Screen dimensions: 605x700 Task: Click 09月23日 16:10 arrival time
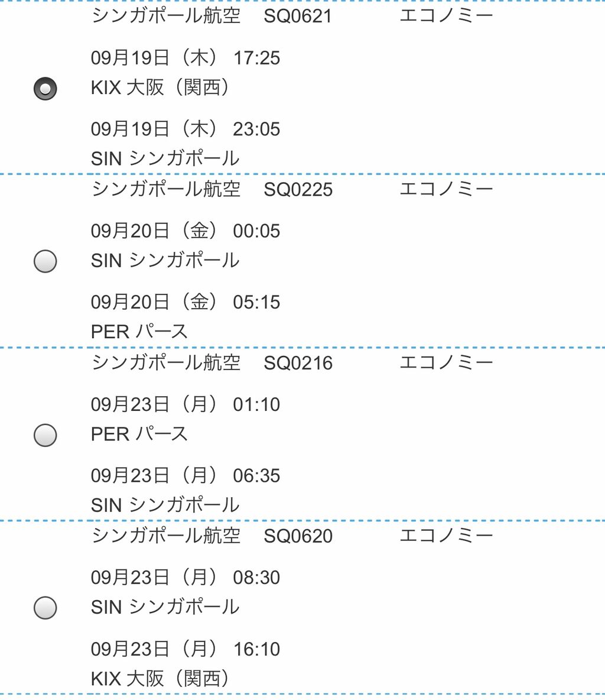click(x=185, y=649)
